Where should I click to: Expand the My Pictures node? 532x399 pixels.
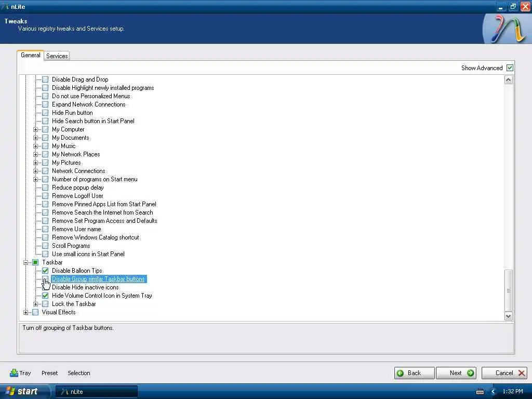coord(35,163)
